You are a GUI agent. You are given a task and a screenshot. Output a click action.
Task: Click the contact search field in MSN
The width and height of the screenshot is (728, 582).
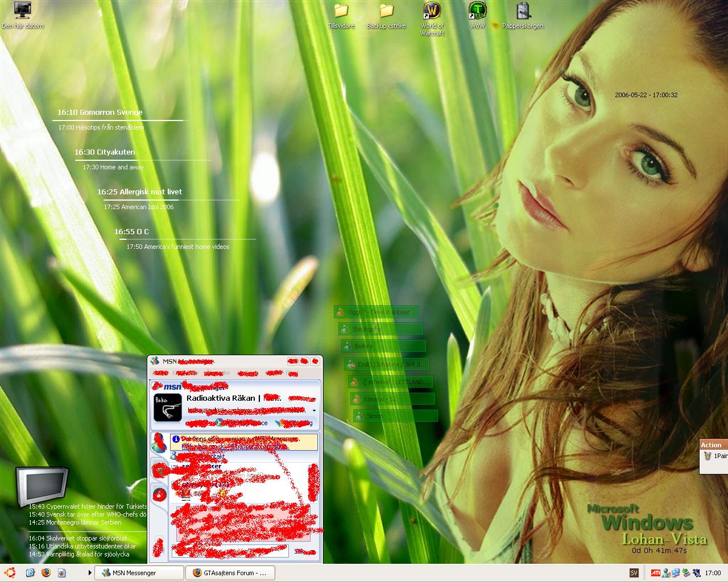point(230,551)
